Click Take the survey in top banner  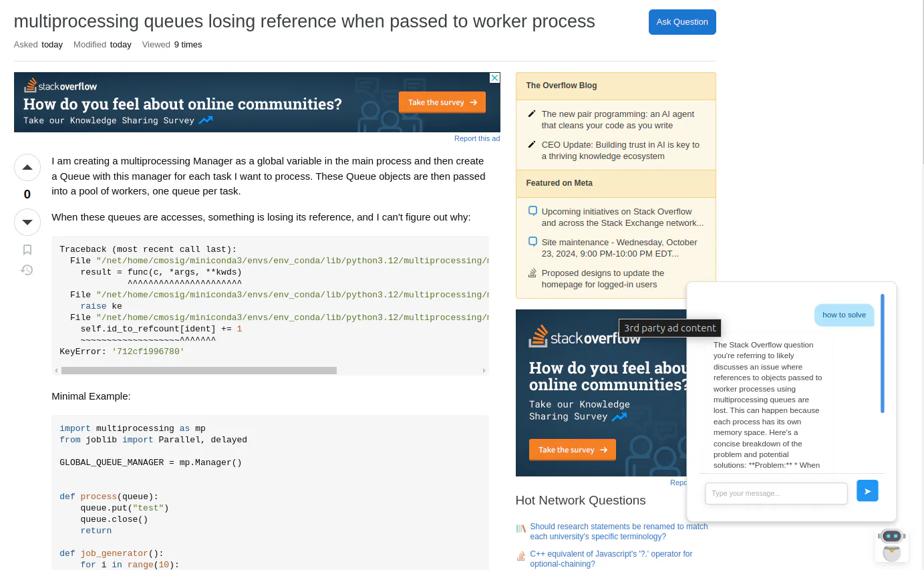(x=442, y=102)
